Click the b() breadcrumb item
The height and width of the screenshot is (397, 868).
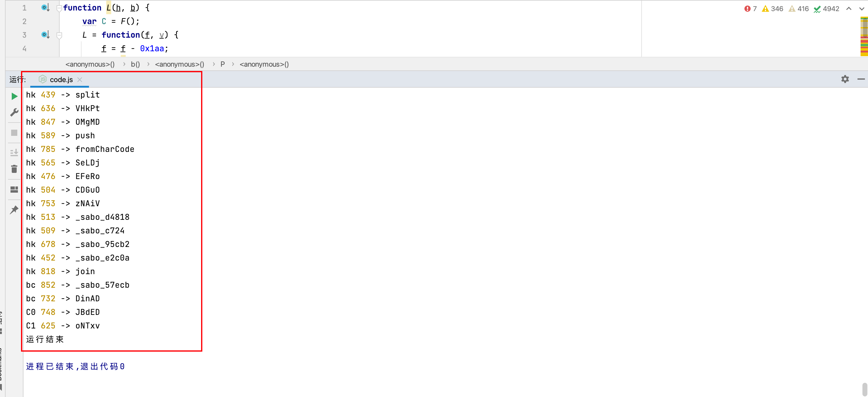tap(135, 64)
